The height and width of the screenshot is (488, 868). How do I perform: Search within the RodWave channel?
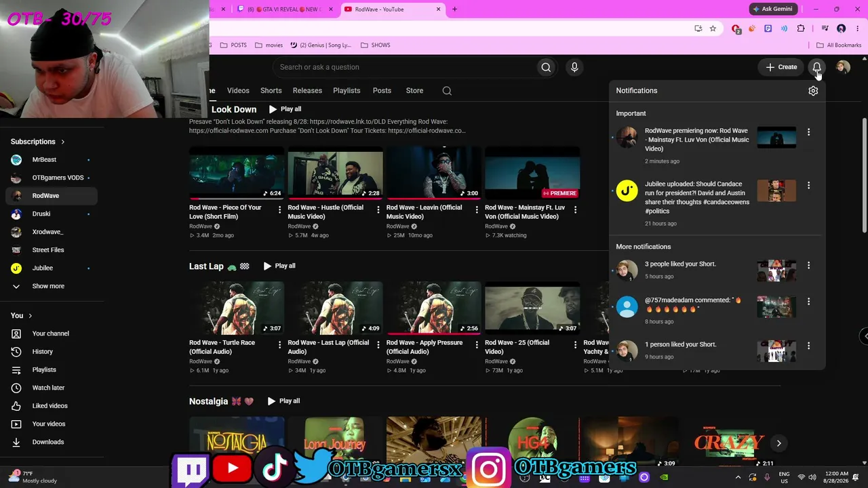point(447,91)
